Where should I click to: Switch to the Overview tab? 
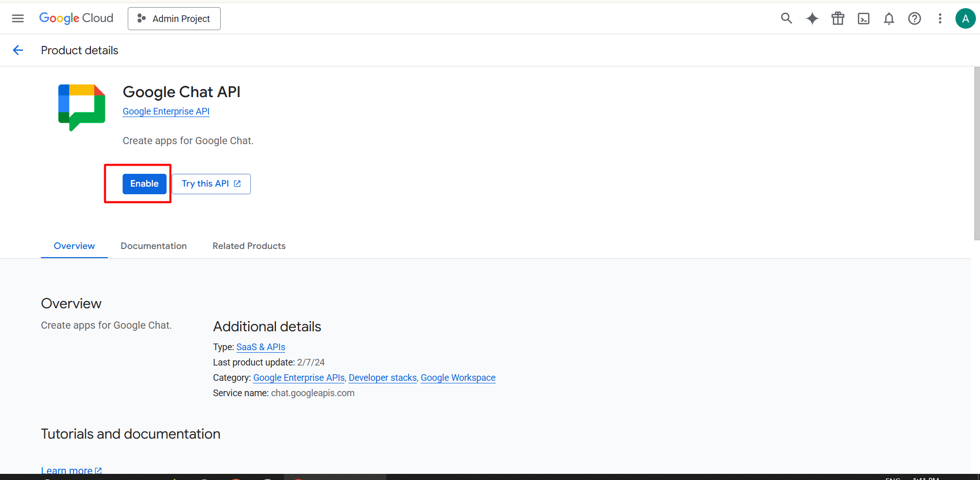(x=74, y=246)
